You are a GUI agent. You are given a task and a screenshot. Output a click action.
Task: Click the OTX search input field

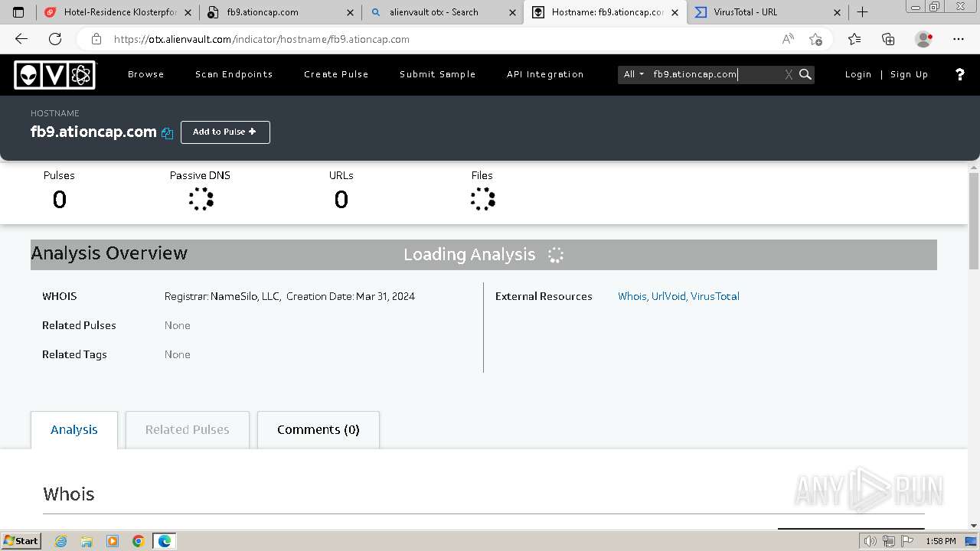point(716,74)
